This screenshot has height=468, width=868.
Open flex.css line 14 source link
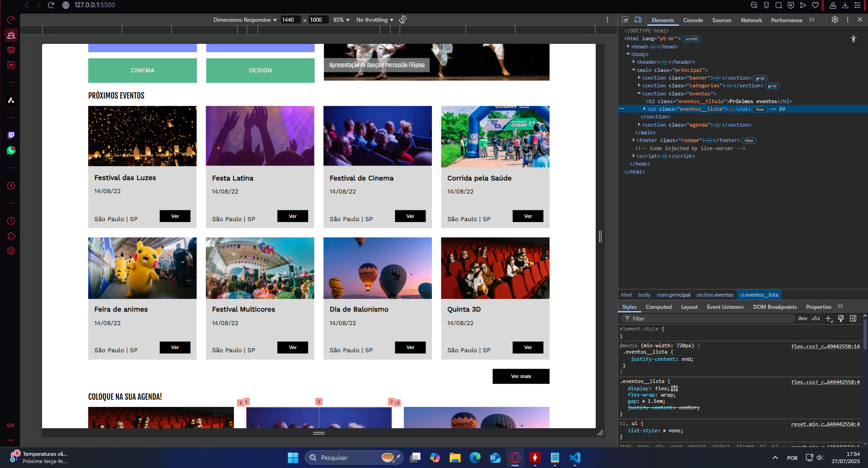[825, 346]
